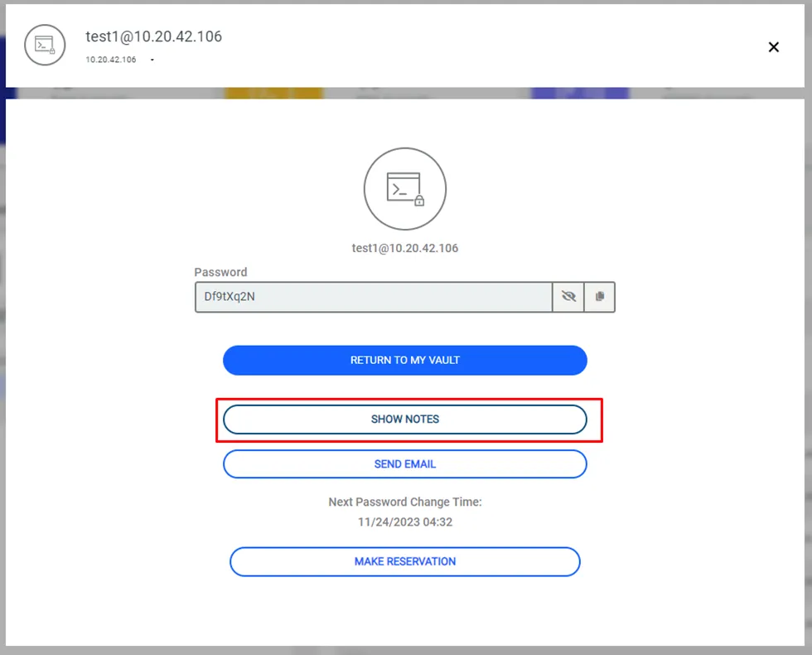Make a reservation for this account

coord(405,561)
